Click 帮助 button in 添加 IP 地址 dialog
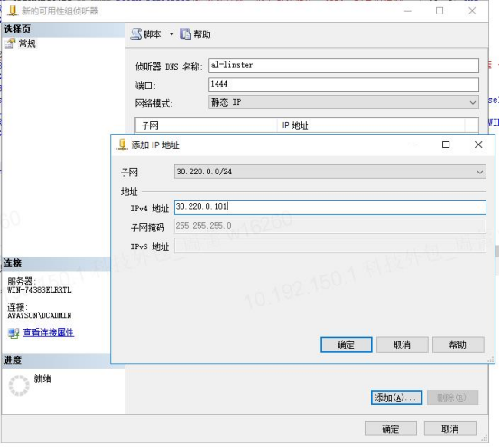 coord(458,345)
